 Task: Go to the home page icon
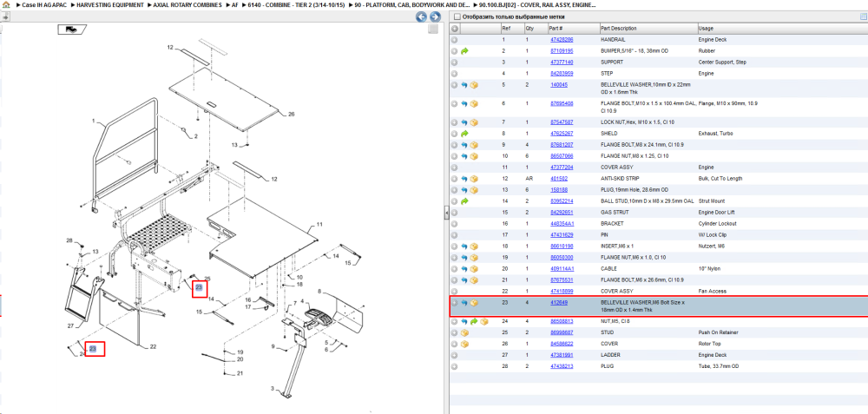click(6, 4)
